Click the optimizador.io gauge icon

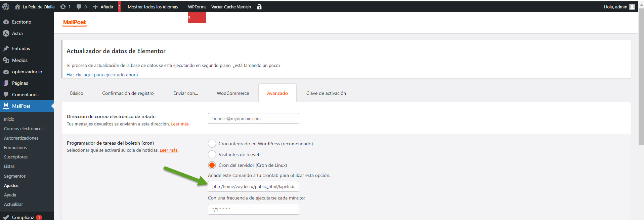[x=6, y=72]
